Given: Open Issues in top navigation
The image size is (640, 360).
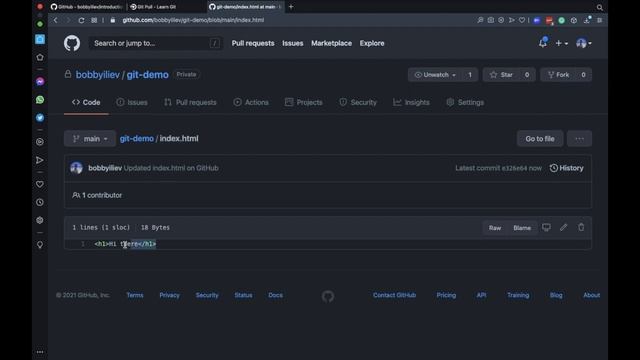Looking at the screenshot, I should click(293, 43).
